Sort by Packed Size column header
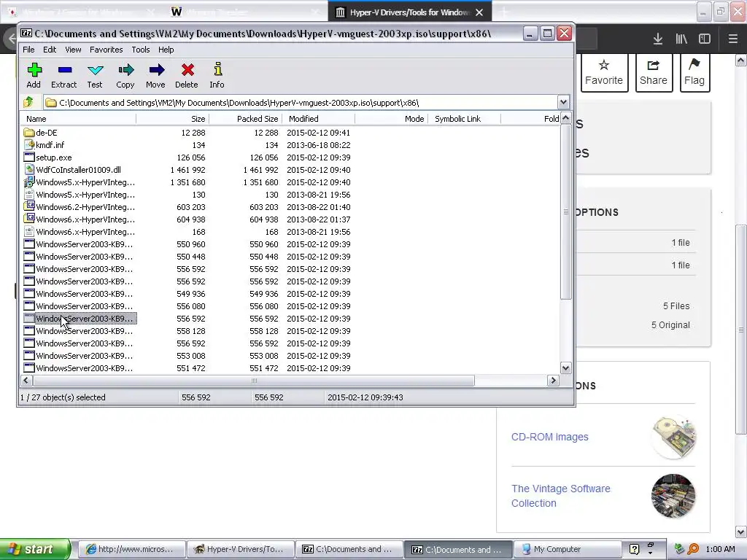Screen dimensions: 747x560 (245, 119)
